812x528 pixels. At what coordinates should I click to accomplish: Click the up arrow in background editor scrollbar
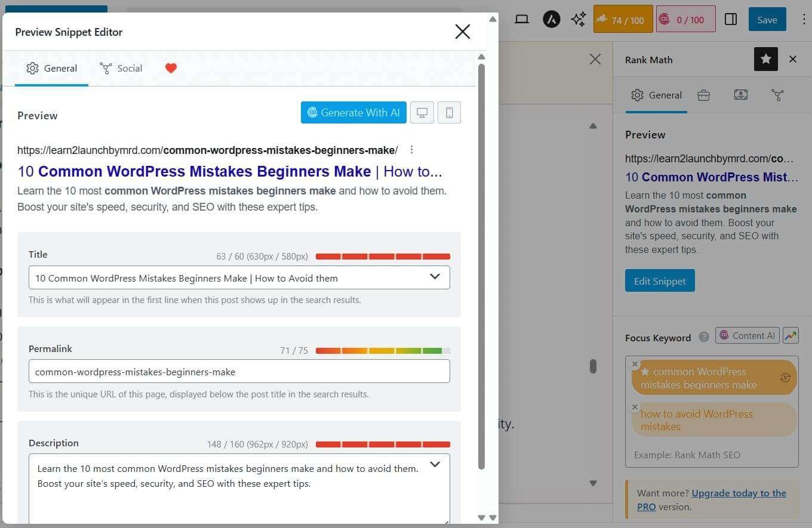coord(593,126)
